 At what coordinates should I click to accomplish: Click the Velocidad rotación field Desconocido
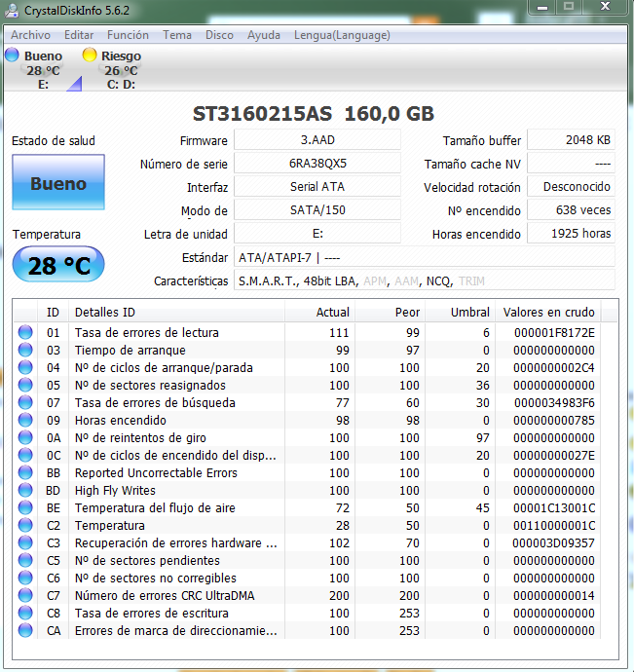pos(571,187)
